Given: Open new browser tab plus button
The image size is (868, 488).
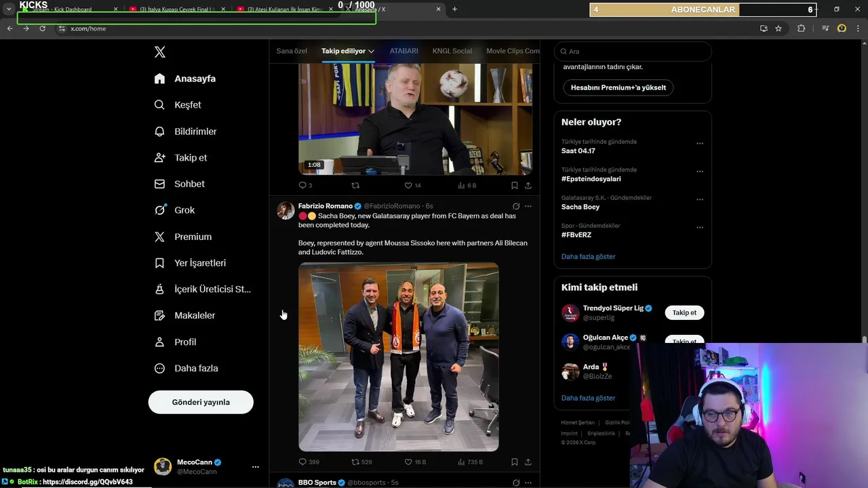Looking at the screenshot, I should coord(454,9).
